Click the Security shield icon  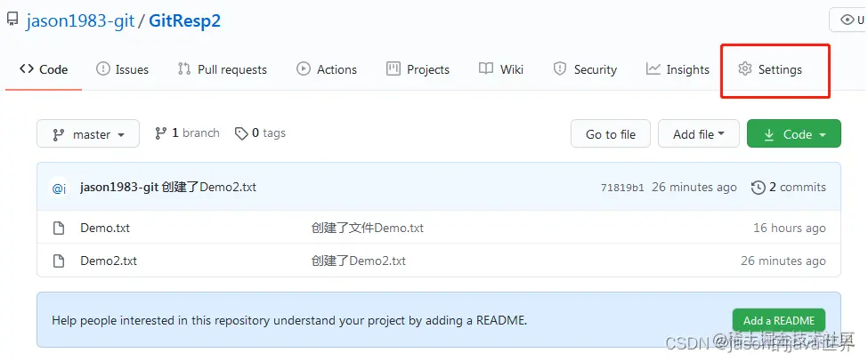click(x=560, y=69)
